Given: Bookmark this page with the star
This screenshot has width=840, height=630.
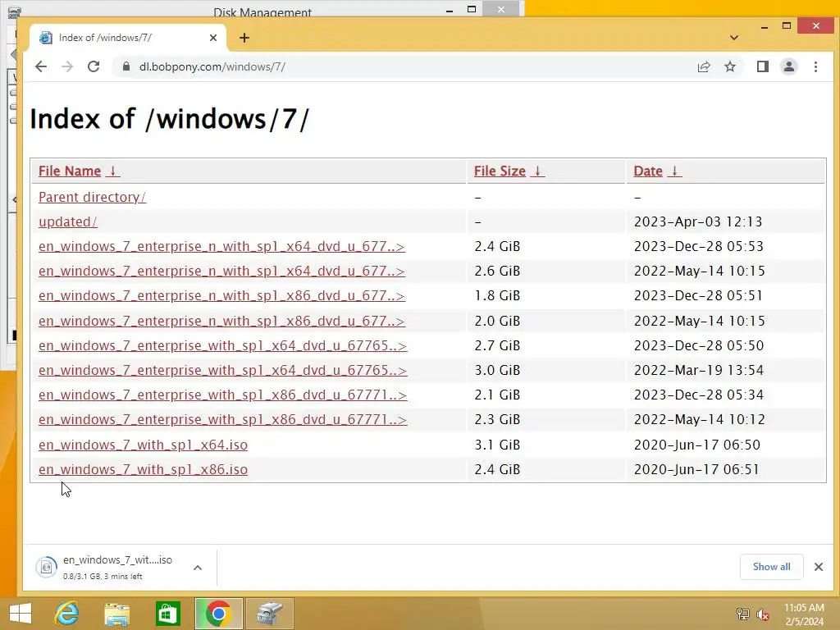Looking at the screenshot, I should pyautogui.click(x=729, y=66).
